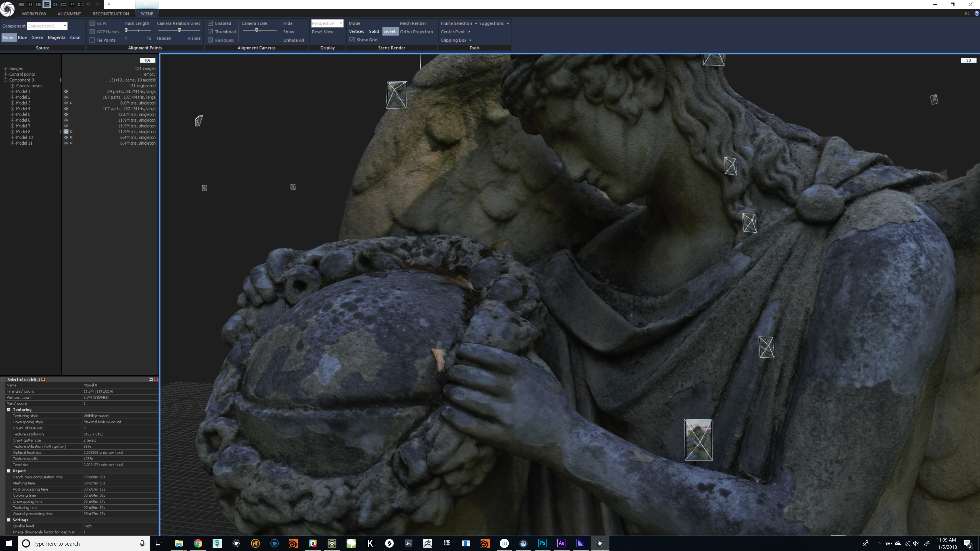
Task: Select the highlighted left-panel split layout icon
Action: (x=46, y=4)
